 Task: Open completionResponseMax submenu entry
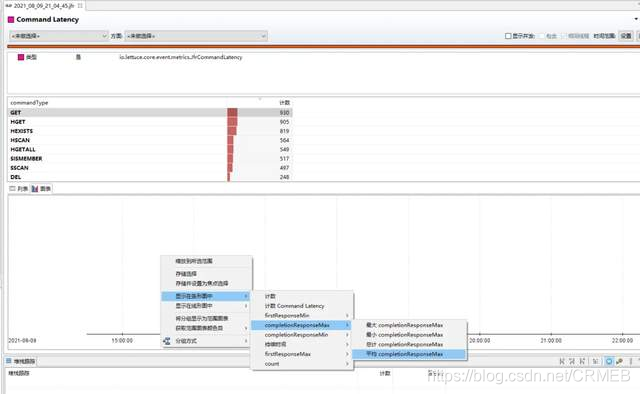(x=302, y=325)
